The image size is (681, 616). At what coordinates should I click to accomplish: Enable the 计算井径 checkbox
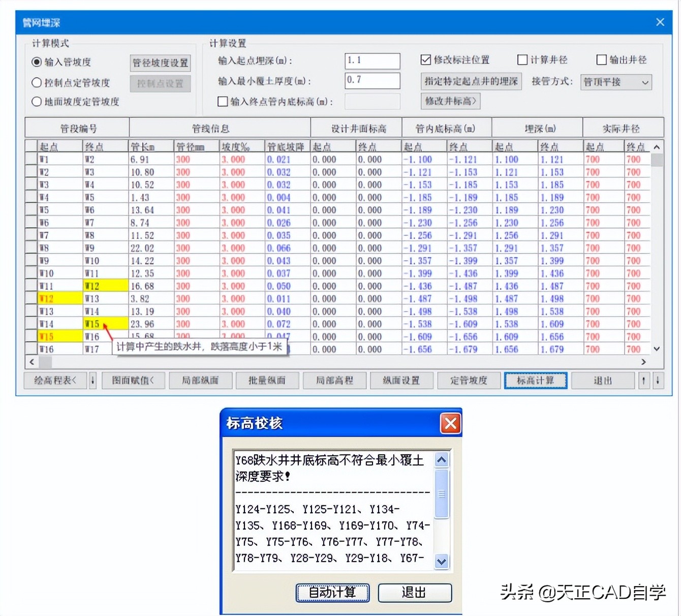click(x=522, y=60)
